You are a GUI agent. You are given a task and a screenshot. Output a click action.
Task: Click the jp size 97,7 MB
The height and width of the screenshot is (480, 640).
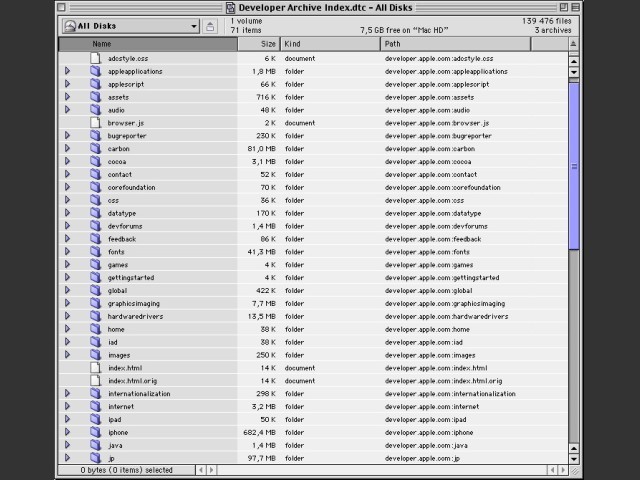tap(262, 458)
